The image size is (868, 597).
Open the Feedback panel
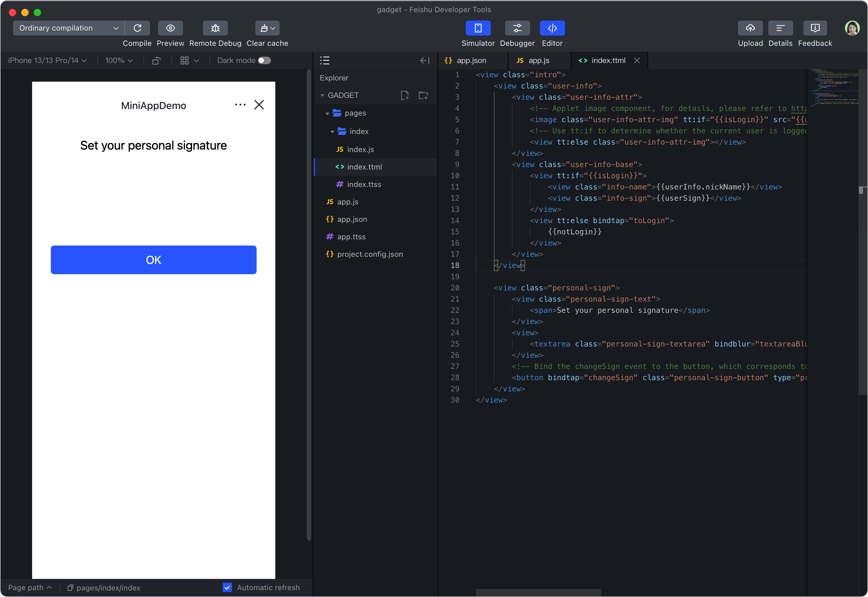[815, 28]
